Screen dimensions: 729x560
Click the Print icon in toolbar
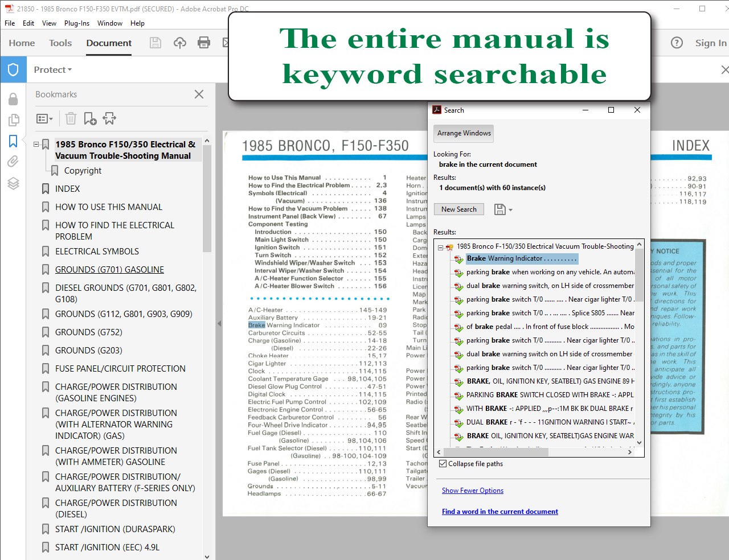pyautogui.click(x=204, y=43)
